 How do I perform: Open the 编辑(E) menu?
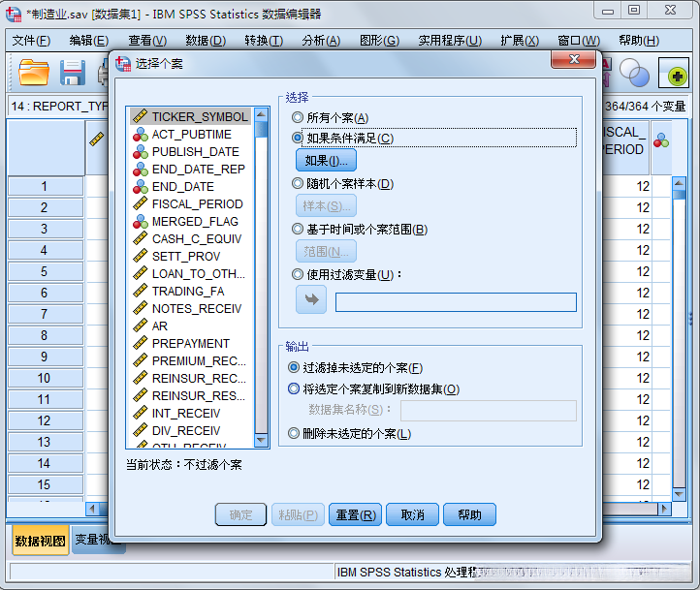[89, 41]
